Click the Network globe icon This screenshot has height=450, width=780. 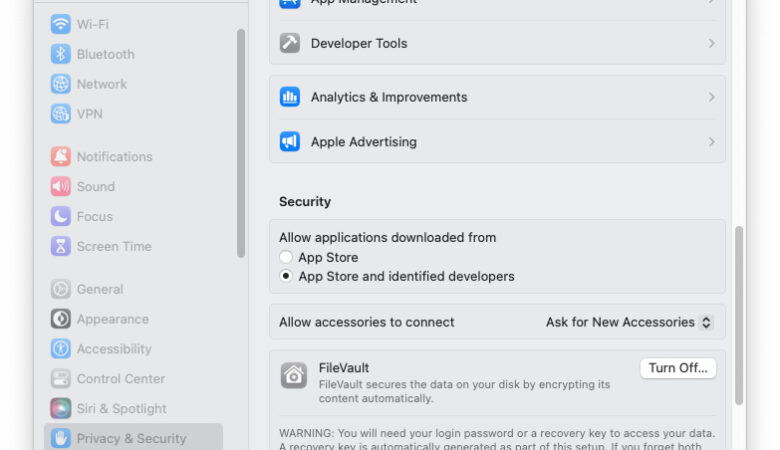[x=60, y=84]
